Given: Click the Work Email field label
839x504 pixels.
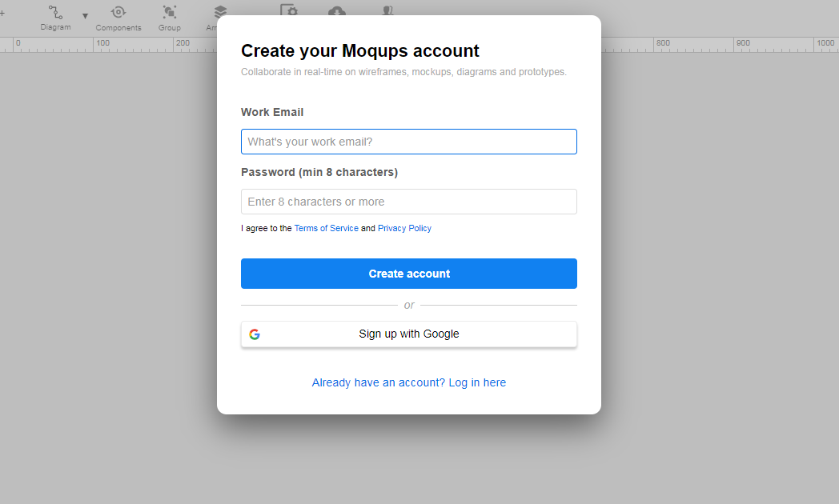Looking at the screenshot, I should [272, 112].
